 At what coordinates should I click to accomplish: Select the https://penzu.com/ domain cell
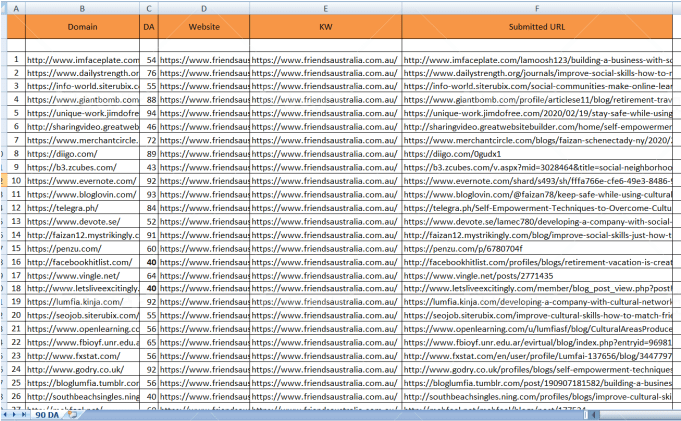coord(83,248)
